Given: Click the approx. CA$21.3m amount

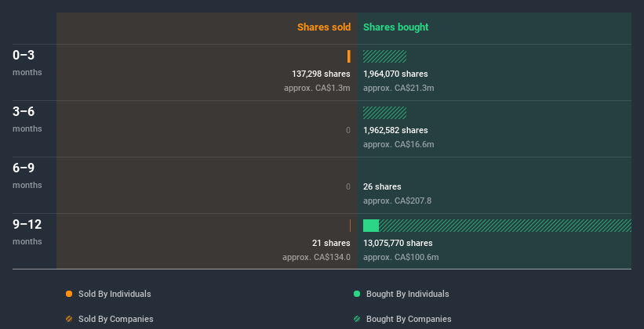Looking at the screenshot, I should point(398,88).
